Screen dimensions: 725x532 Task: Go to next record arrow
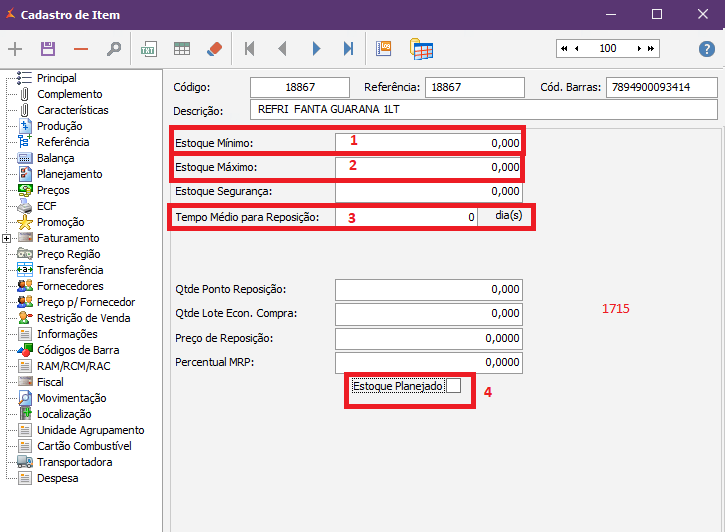[x=316, y=49]
